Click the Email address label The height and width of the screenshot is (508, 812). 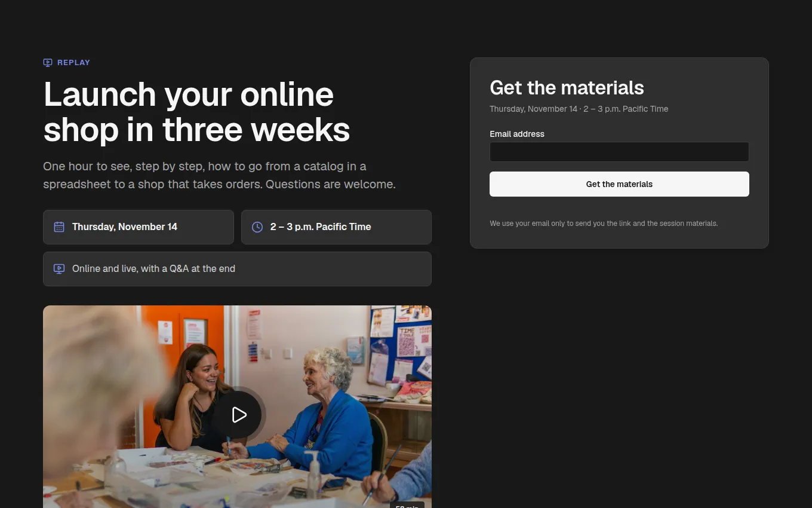[517, 134]
